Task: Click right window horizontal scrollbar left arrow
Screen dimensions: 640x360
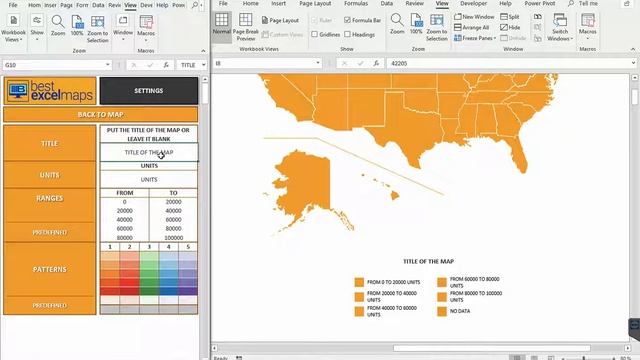Action: (215, 348)
